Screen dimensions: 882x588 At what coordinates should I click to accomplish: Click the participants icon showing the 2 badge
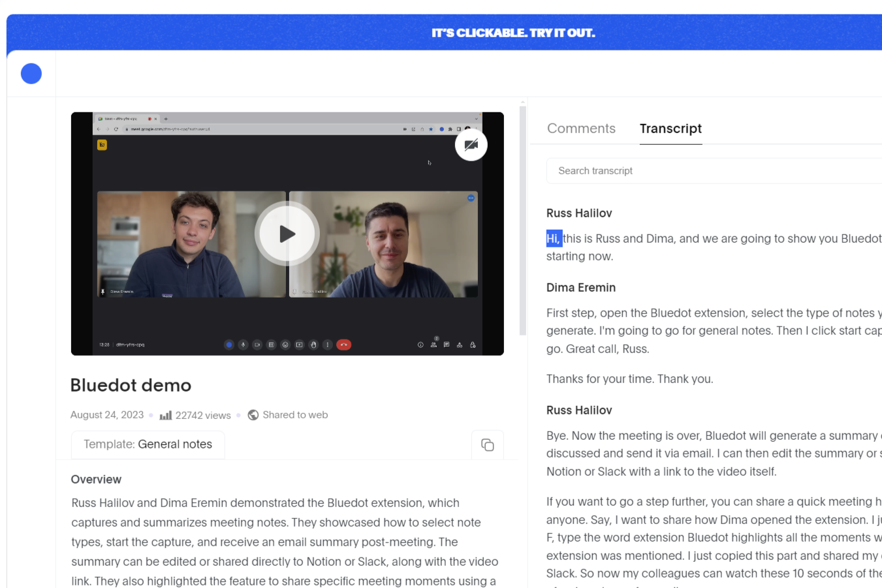[x=434, y=345]
